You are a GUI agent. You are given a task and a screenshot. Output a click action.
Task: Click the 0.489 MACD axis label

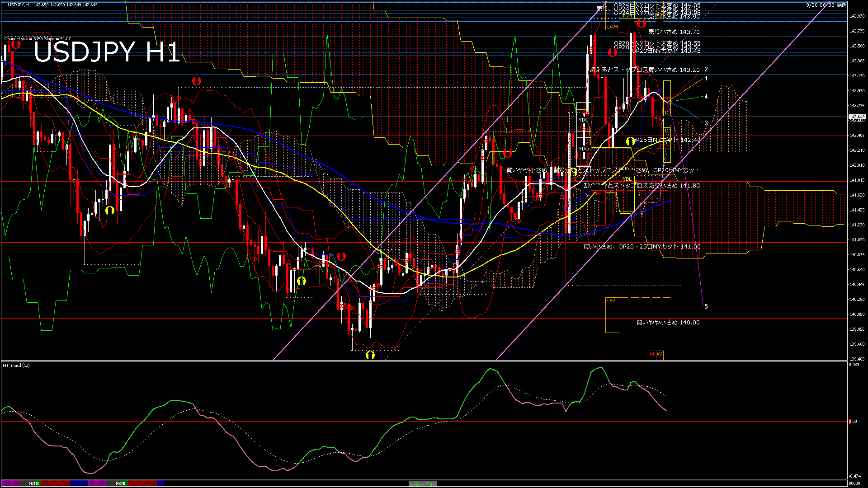(x=854, y=365)
